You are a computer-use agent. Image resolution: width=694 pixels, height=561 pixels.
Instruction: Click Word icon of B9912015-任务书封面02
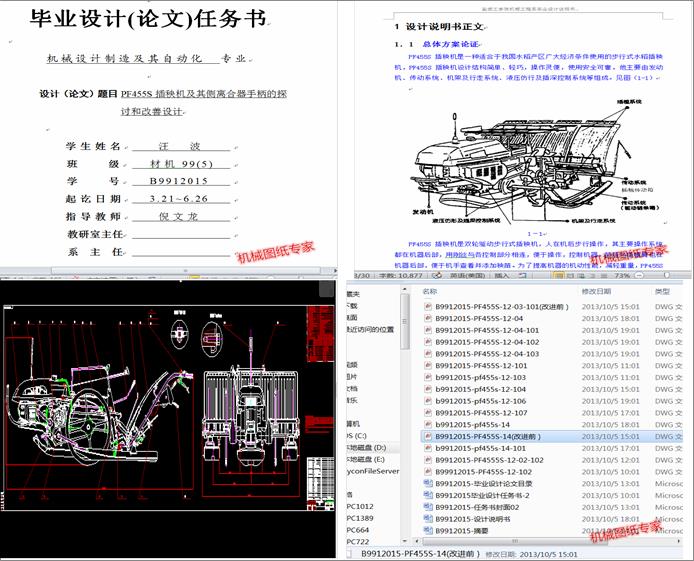coord(428,507)
